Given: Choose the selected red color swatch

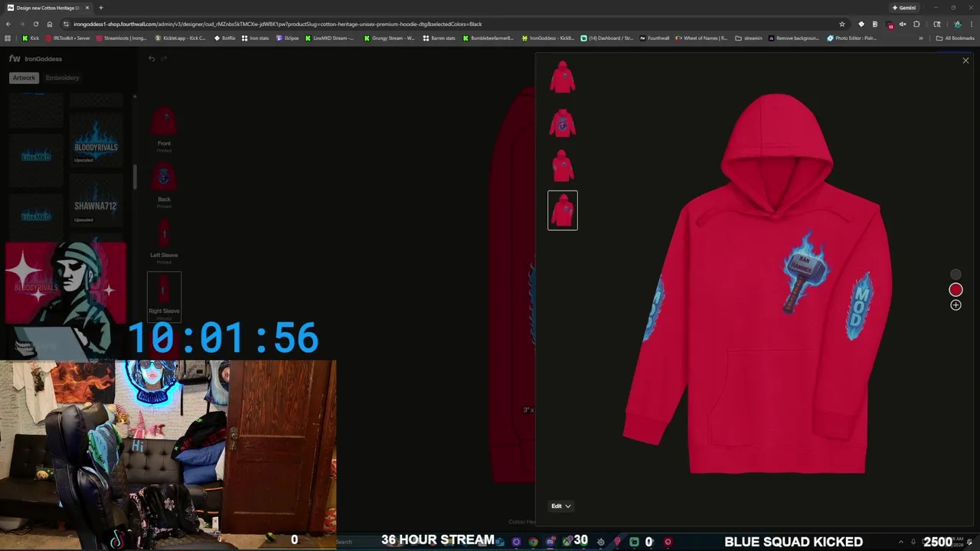Looking at the screenshot, I should pyautogui.click(x=955, y=289).
